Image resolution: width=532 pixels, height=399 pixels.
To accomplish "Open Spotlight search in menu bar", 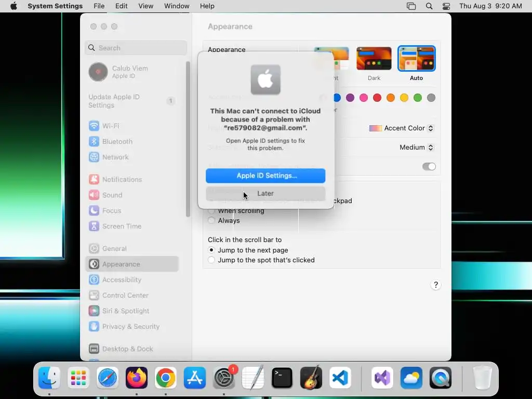I will [429, 6].
